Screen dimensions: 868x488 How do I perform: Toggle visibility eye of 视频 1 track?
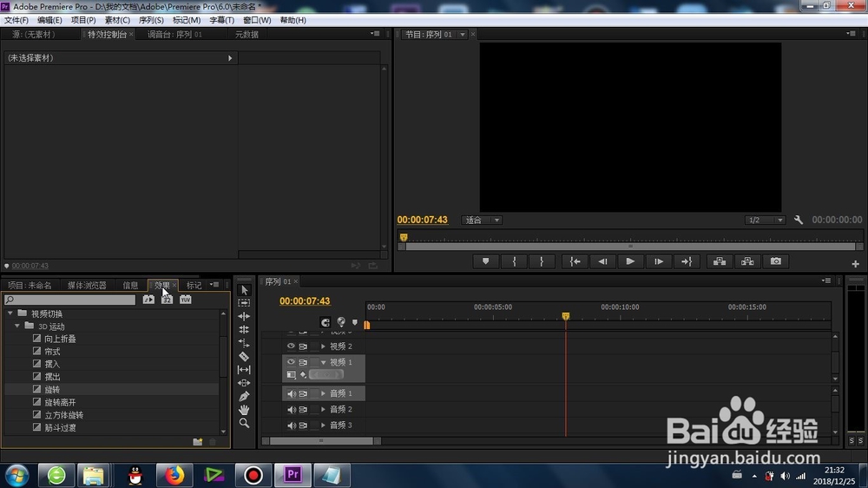click(291, 362)
